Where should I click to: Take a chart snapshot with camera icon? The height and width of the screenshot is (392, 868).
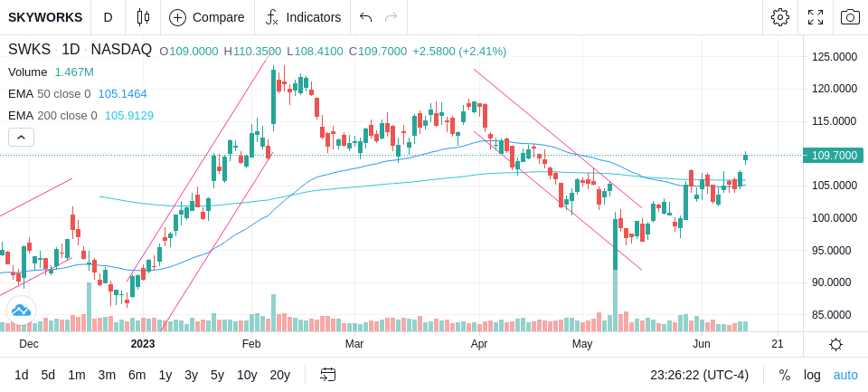[x=850, y=17]
